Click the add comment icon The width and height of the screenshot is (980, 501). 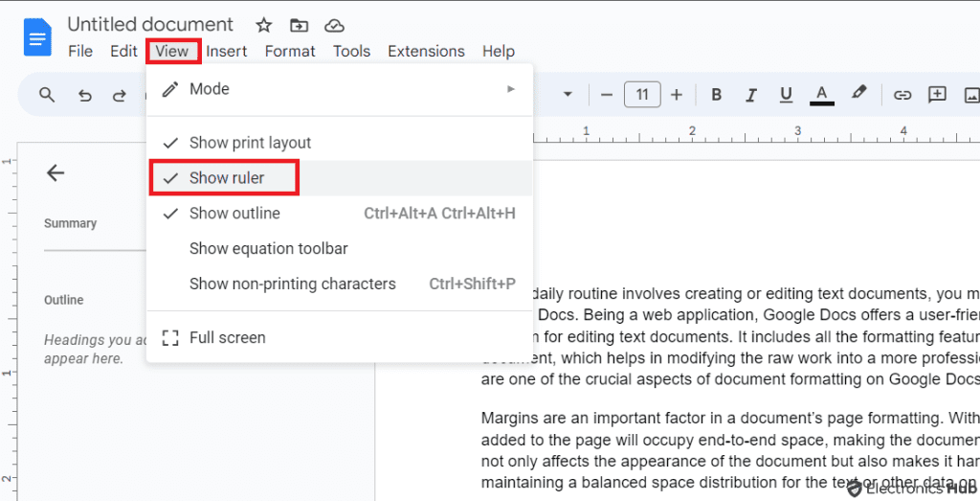point(937,95)
